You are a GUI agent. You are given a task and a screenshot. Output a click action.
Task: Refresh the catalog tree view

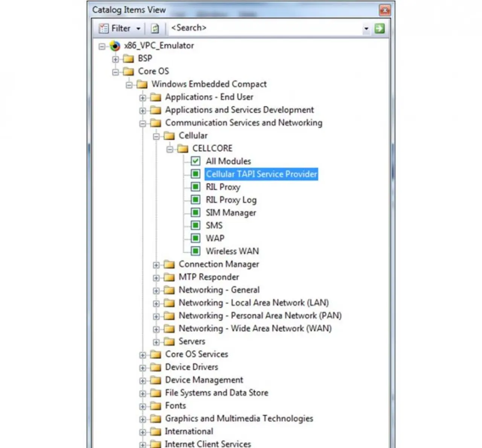pos(155,28)
